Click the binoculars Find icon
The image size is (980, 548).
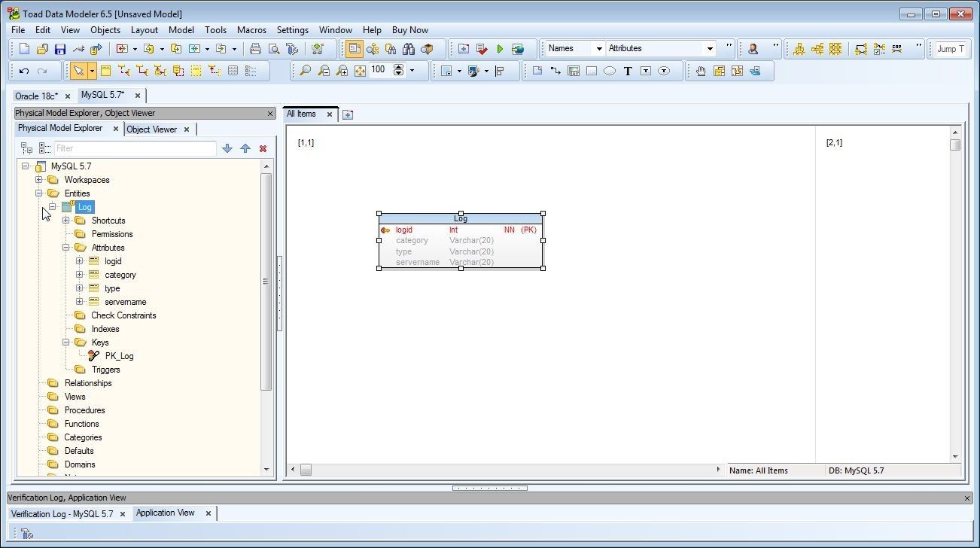409,49
